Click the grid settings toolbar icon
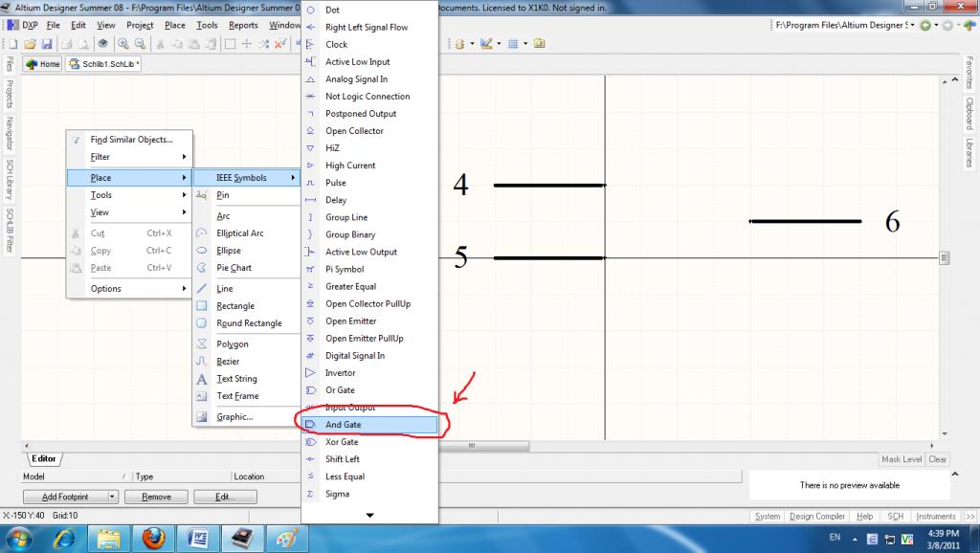Image resolution: width=980 pixels, height=553 pixels. [513, 44]
